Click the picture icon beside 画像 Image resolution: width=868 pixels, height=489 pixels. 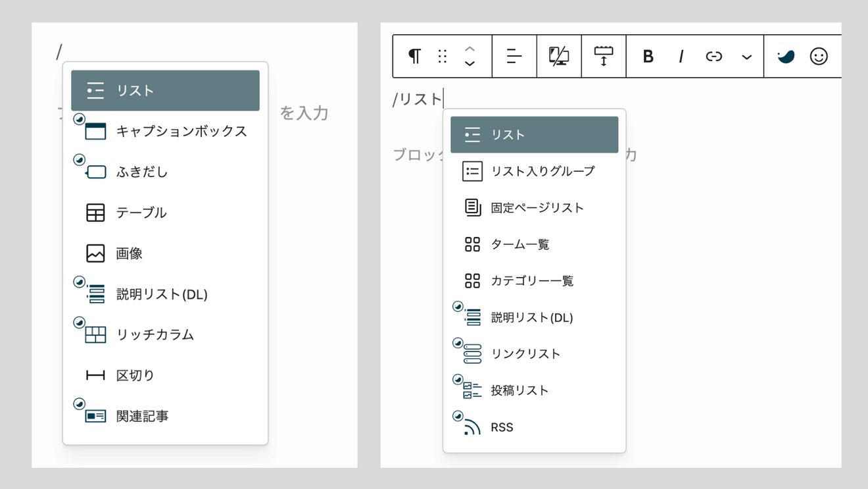click(95, 253)
